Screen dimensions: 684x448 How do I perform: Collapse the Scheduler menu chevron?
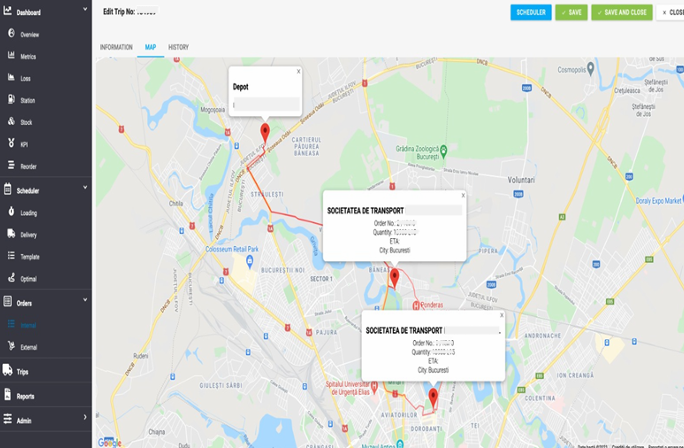(x=85, y=188)
